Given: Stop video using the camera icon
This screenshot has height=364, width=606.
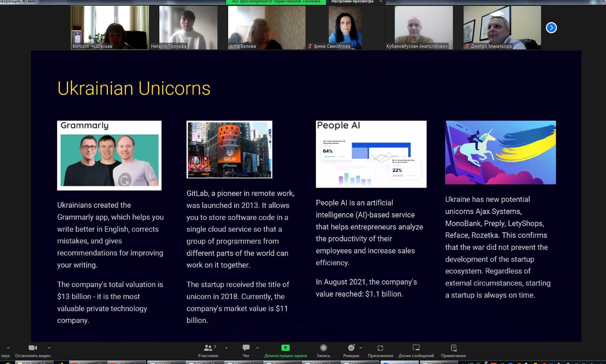Looking at the screenshot, I should (33, 348).
